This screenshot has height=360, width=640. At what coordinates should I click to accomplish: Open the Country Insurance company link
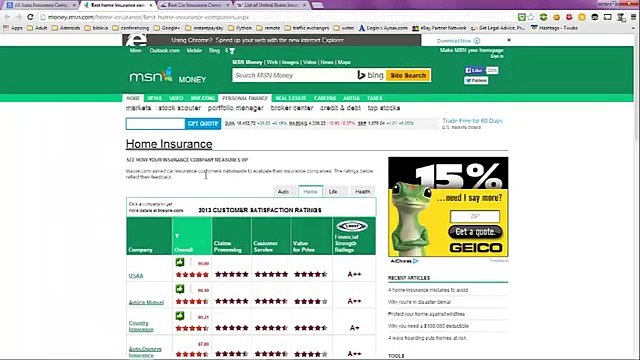point(141,326)
